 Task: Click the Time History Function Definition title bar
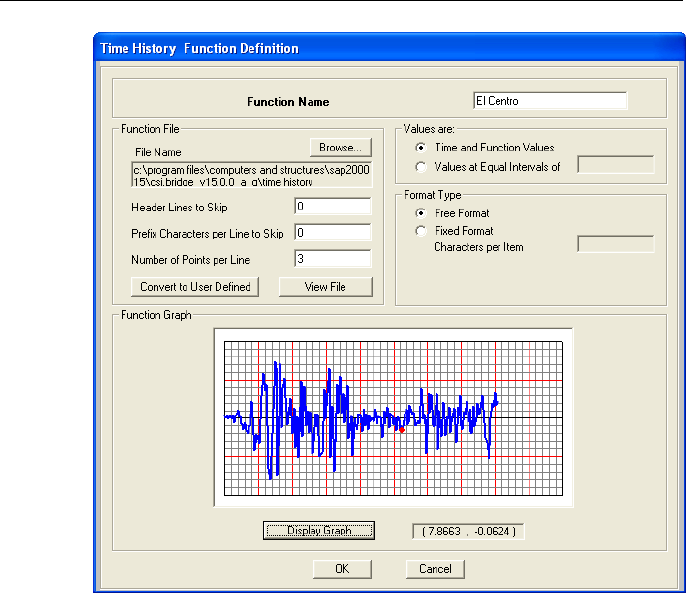[389, 48]
